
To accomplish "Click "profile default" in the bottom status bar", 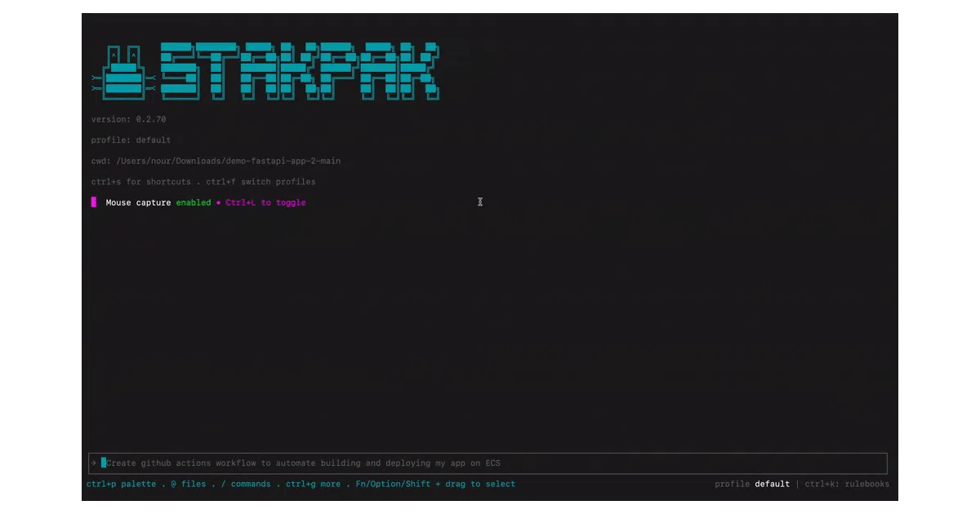I will [x=752, y=484].
